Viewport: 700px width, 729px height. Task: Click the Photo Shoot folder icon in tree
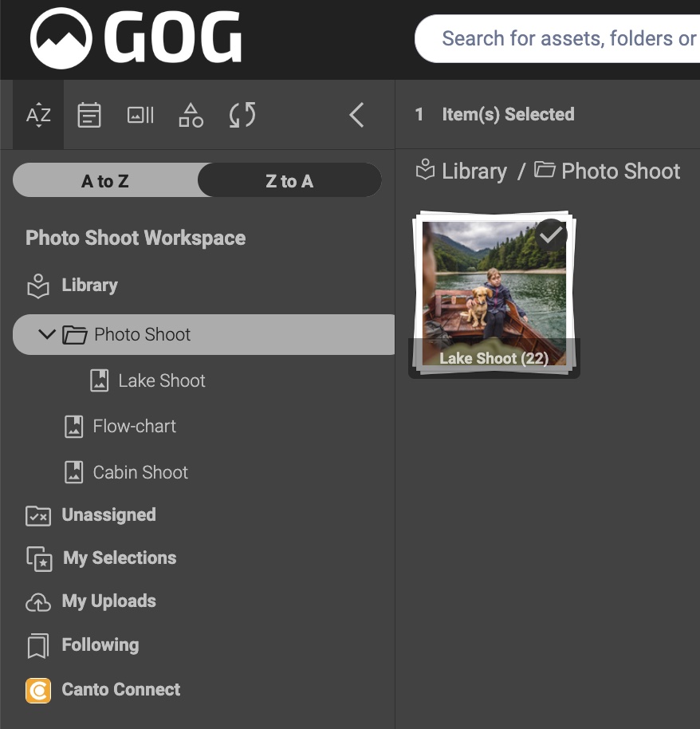[74, 335]
